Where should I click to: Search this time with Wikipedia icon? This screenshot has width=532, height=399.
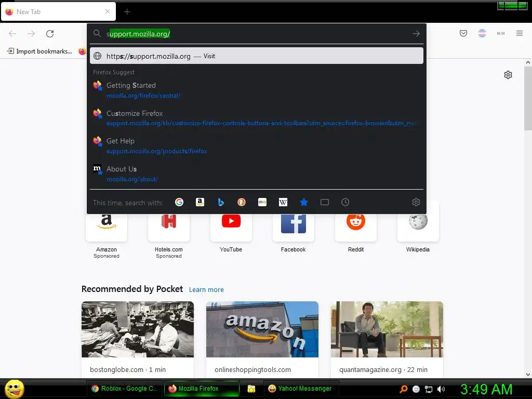click(283, 202)
